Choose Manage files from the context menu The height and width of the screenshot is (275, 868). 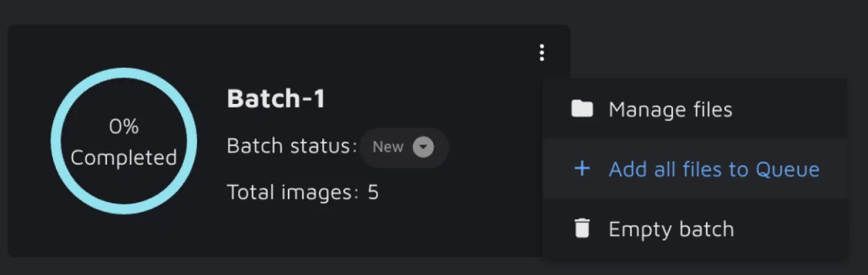tap(695, 109)
